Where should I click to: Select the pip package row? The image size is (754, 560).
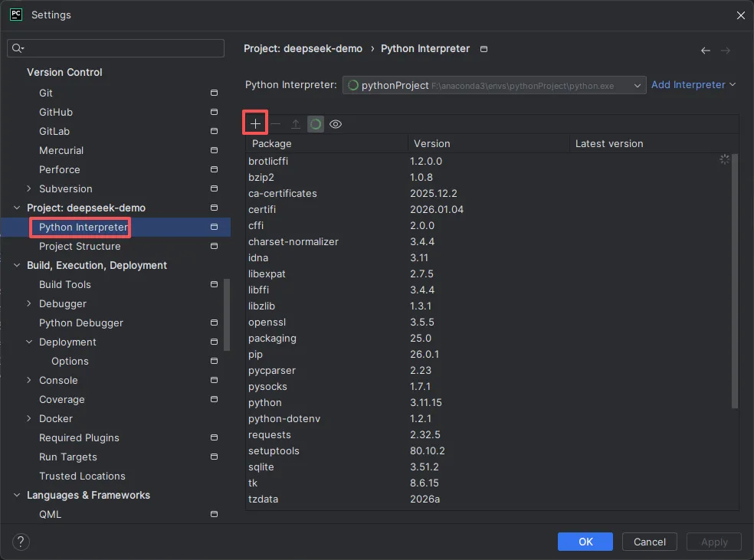click(x=488, y=354)
